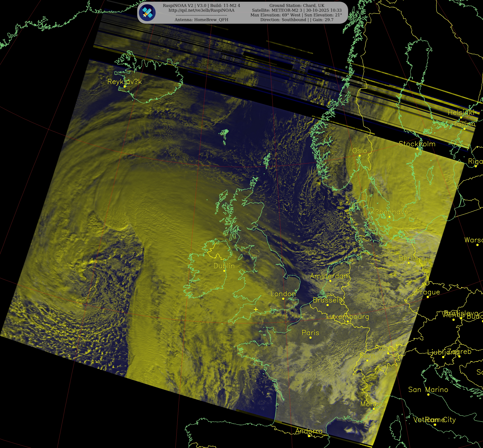Click the yellow ground station cross marker

click(x=256, y=309)
